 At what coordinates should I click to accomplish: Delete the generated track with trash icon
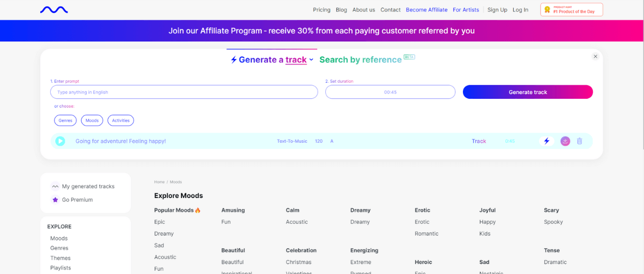(x=579, y=141)
